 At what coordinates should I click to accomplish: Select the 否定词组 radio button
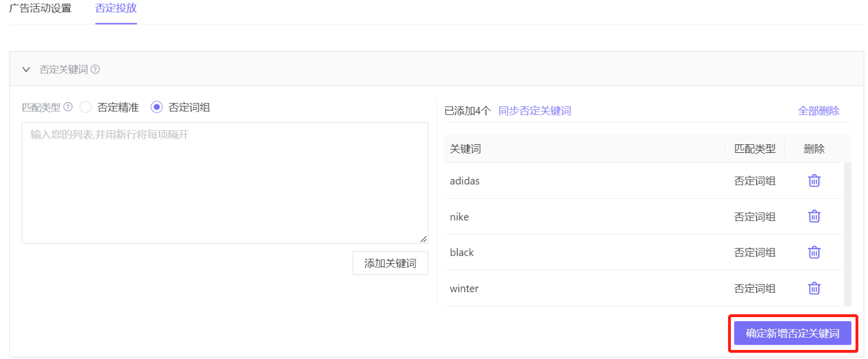[x=157, y=107]
